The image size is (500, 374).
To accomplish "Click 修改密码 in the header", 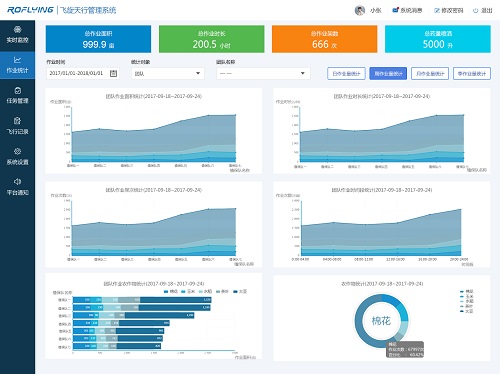I will point(449,10).
